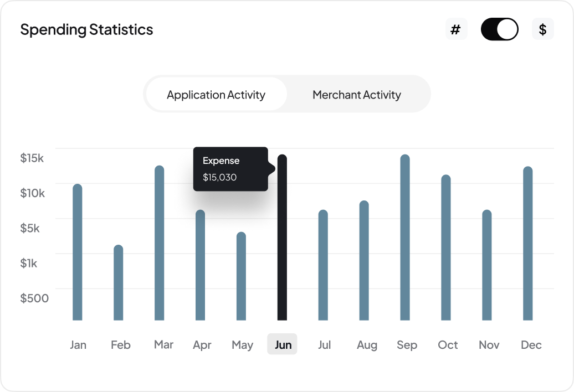Viewport: 574px width, 392px height.
Task: Enable currency view with the toggle switch
Action: tap(499, 29)
